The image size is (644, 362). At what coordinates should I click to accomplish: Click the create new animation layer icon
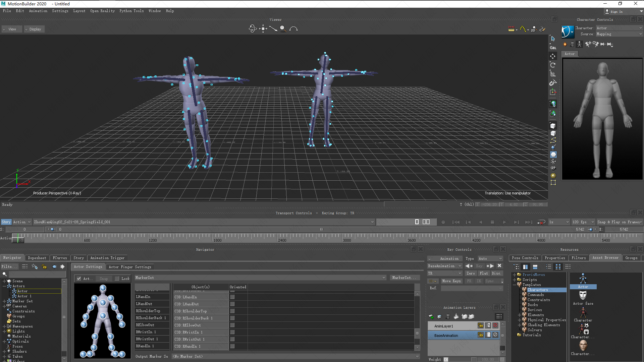pyautogui.click(x=431, y=316)
